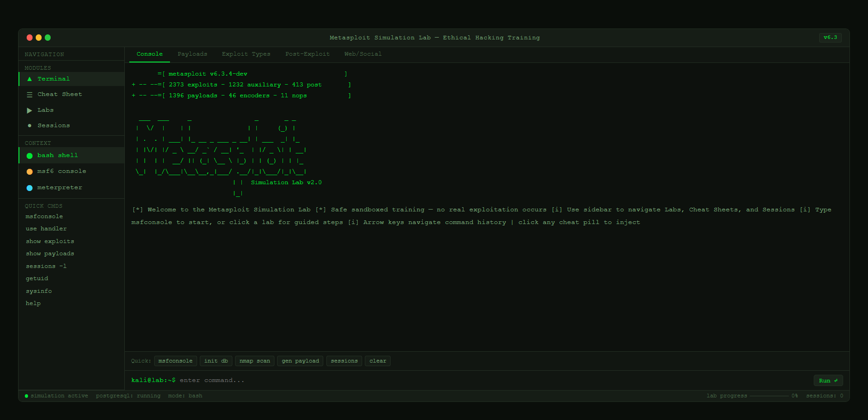Viewport: 868px width, 420px height.
Task: Select the green bash shell context dot
Action: (x=29, y=156)
